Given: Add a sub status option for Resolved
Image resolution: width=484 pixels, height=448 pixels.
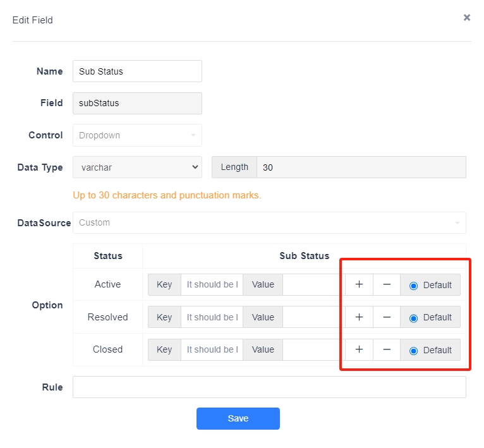Looking at the screenshot, I should 359,317.
